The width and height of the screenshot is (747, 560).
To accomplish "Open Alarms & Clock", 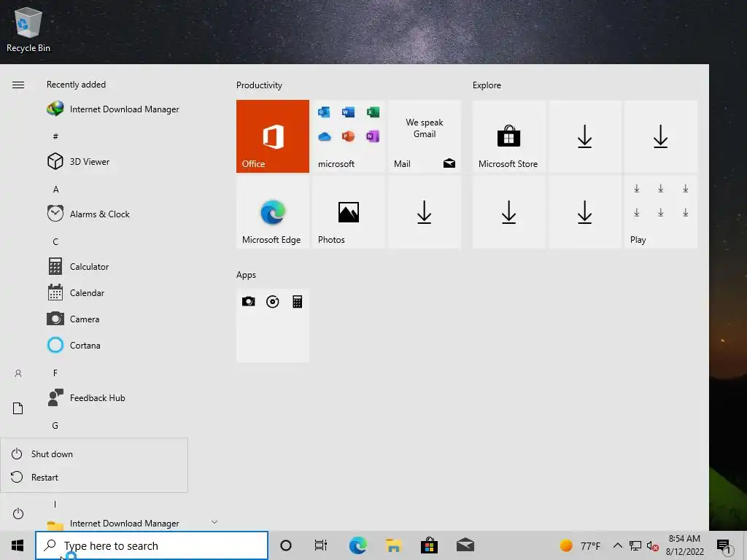I will [88, 214].
